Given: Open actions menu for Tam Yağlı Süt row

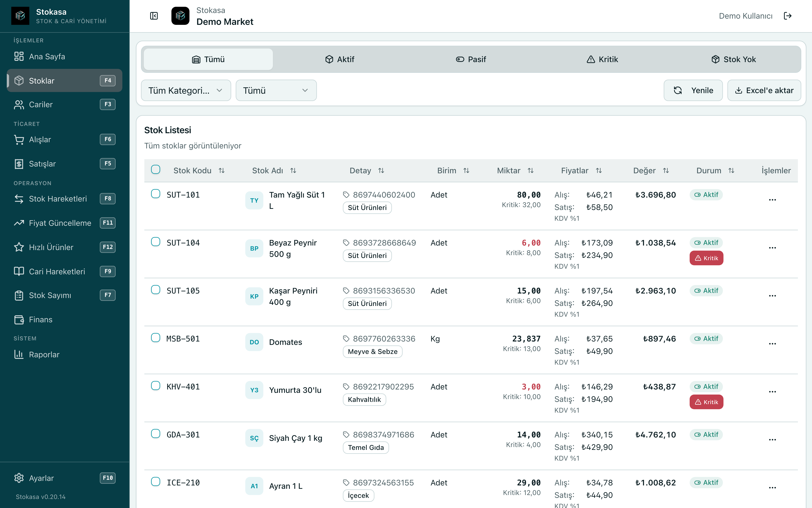Looking at the screenshot, I should coord(772,200).
